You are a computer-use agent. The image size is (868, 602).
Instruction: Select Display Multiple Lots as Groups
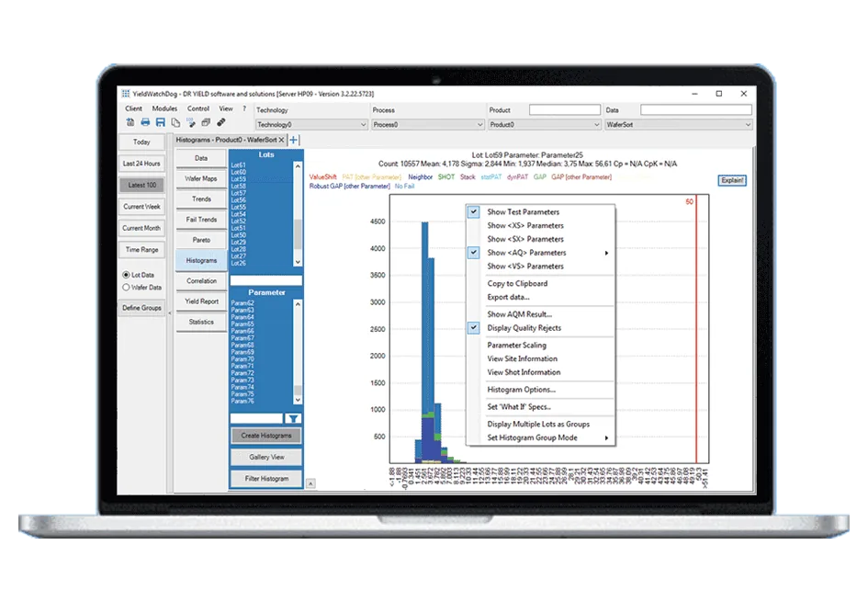click(540, 425)
